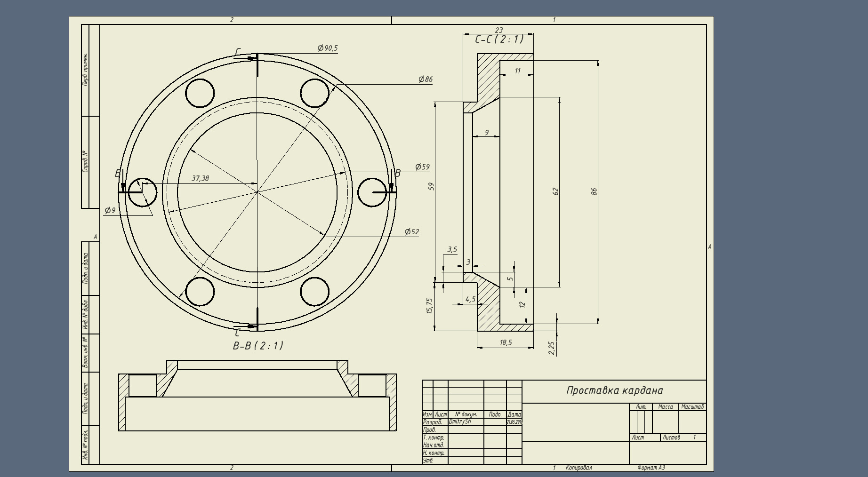Click the 9 dimension in section C-C
Viewport: 868px width, 477px height.
point(487,133)
